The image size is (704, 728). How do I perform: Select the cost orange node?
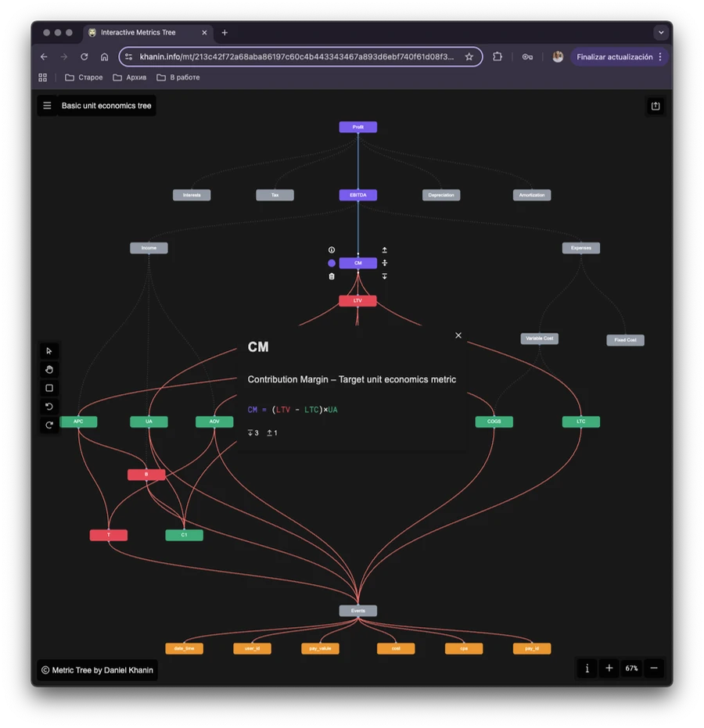(x=396, y=648)
